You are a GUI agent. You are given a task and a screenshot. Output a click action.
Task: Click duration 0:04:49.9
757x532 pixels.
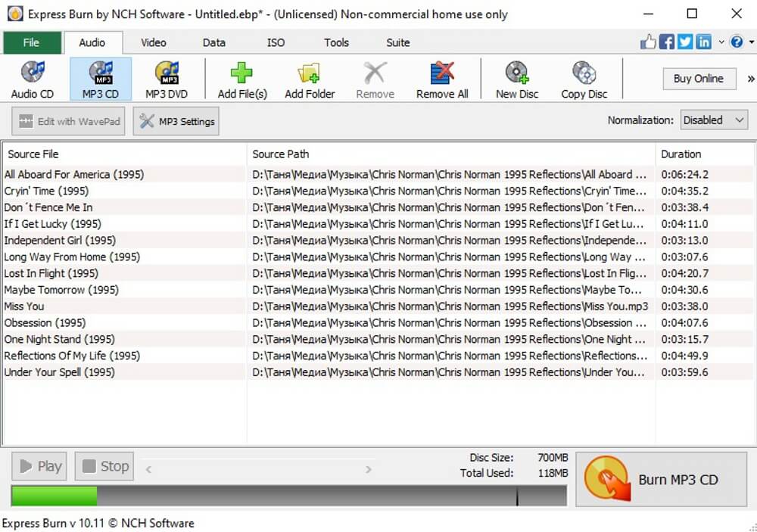tap(684, 356)
